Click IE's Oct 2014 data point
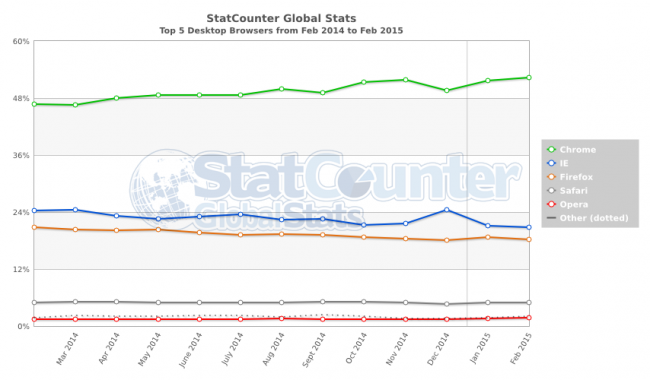 (364, 225)
